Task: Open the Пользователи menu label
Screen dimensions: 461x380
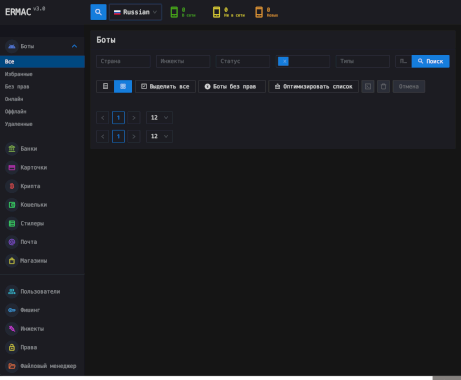Action: 40,291
